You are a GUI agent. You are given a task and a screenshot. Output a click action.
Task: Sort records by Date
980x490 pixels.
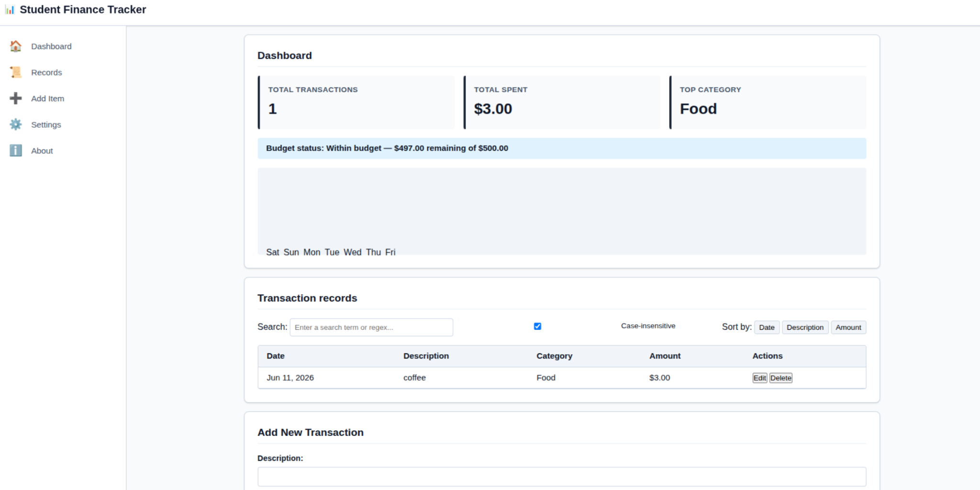pos(767,327)
